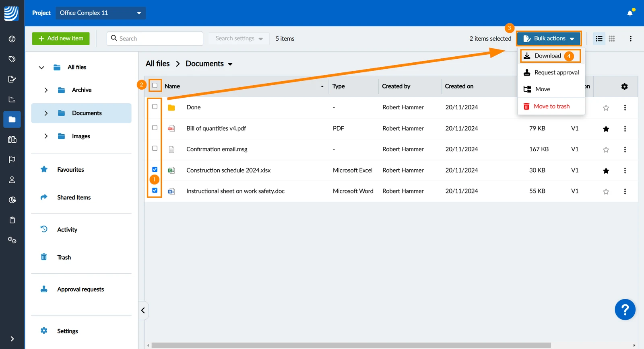
Task: Expand the Archive folder tree
Action: [x=46, y=90]
